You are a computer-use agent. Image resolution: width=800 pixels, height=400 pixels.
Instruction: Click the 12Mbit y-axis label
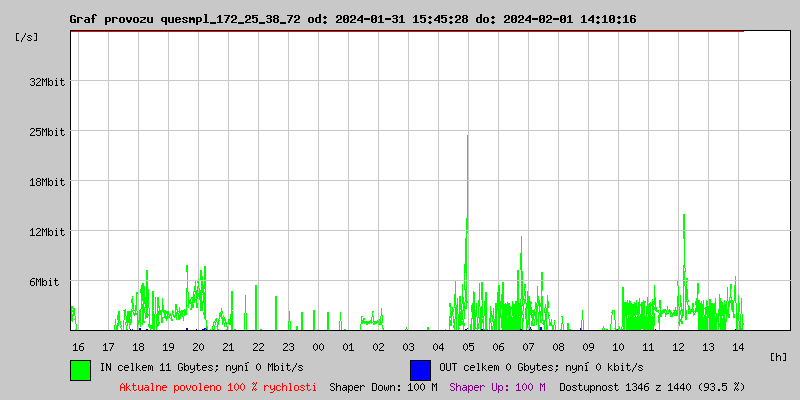(46, 232)
